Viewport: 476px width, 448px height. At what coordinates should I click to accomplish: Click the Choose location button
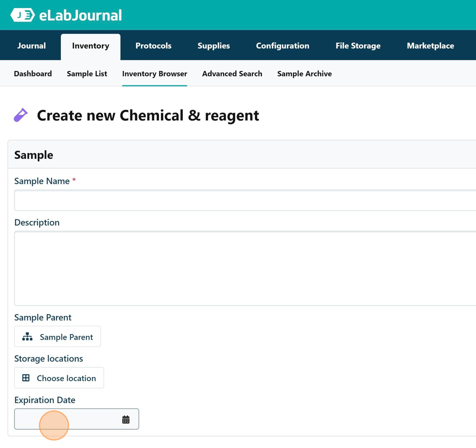[x=59, y=378]
